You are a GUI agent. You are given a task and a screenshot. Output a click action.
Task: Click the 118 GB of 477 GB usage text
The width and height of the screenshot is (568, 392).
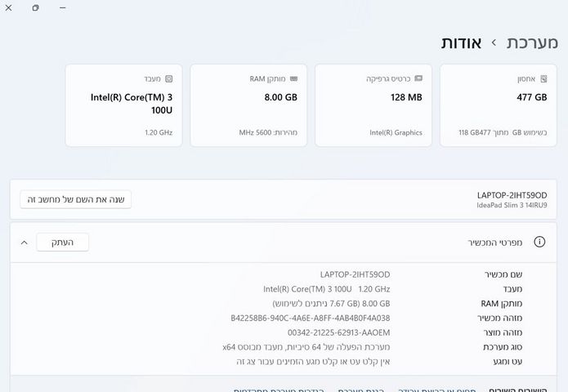tap(503, 132)
